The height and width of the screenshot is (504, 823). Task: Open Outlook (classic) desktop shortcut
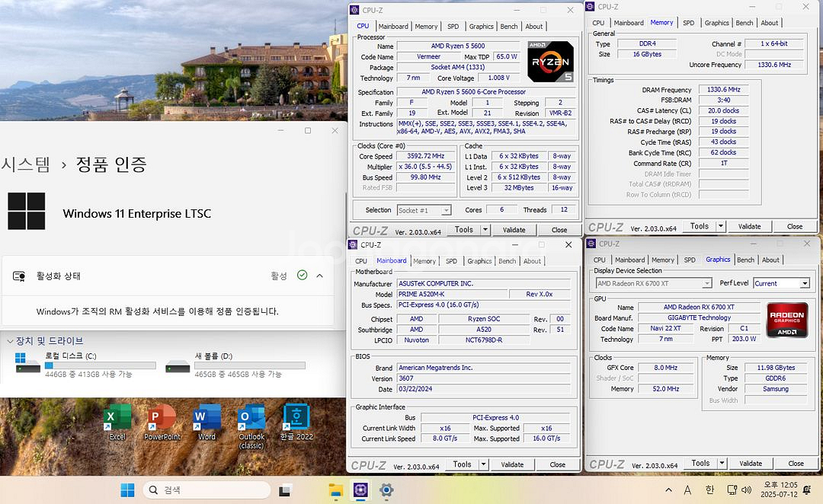pos(252,426)
